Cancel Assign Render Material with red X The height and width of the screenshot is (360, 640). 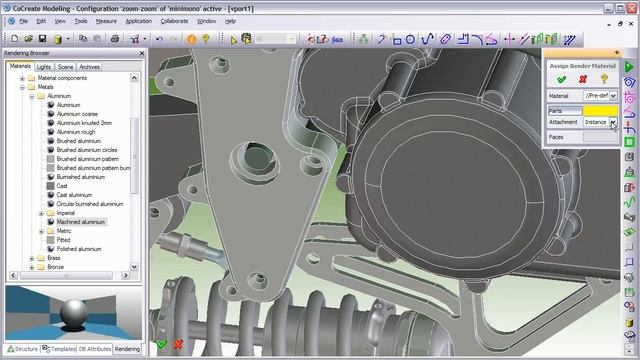click(x=583, y=79)
